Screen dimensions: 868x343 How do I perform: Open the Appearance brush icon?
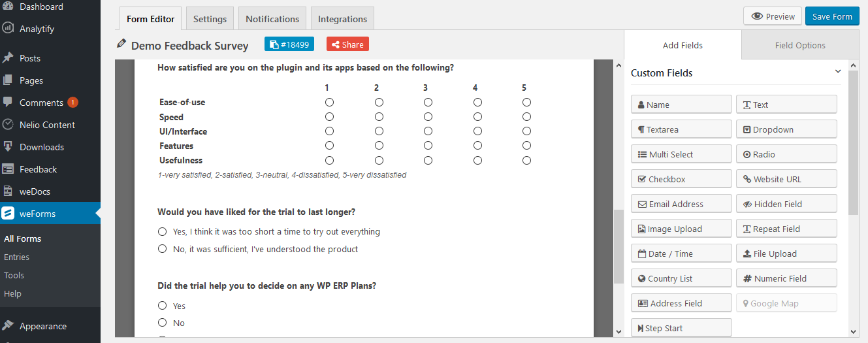click(x=8, y=325)
